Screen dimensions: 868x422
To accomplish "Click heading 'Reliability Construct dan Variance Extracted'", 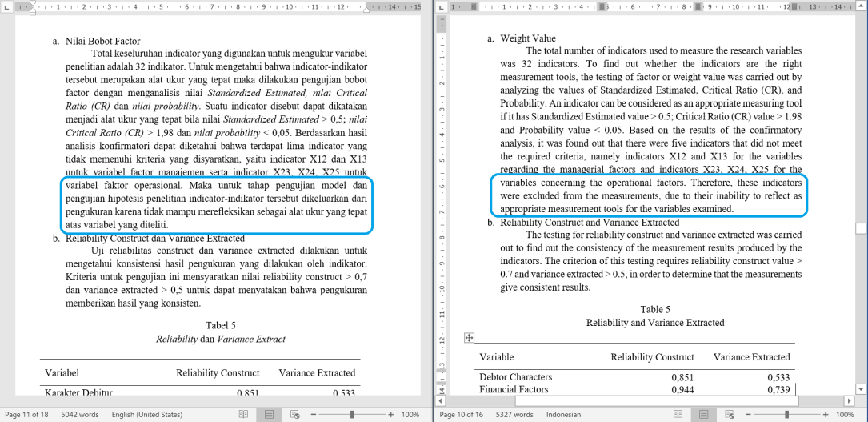I will pos(155,239).
